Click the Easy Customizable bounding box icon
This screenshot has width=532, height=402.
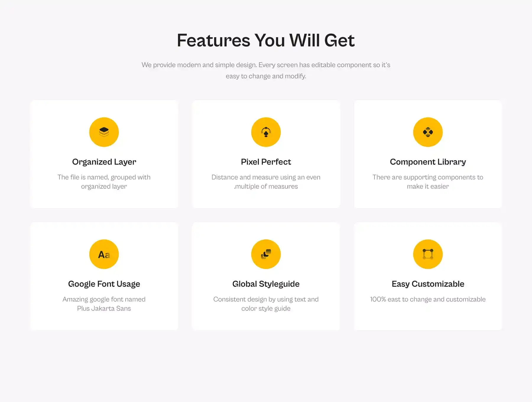[x=428, y=254]
